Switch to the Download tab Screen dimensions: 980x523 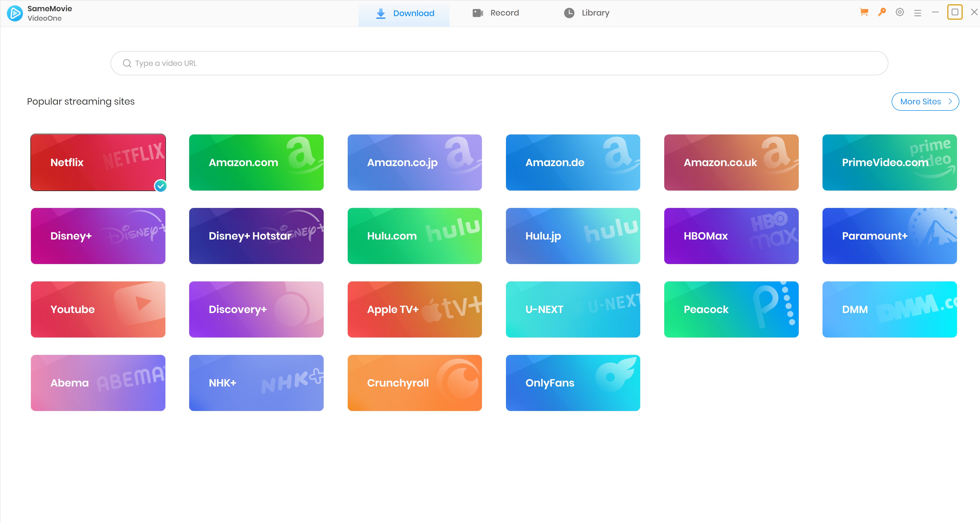(x=404, y=13)
